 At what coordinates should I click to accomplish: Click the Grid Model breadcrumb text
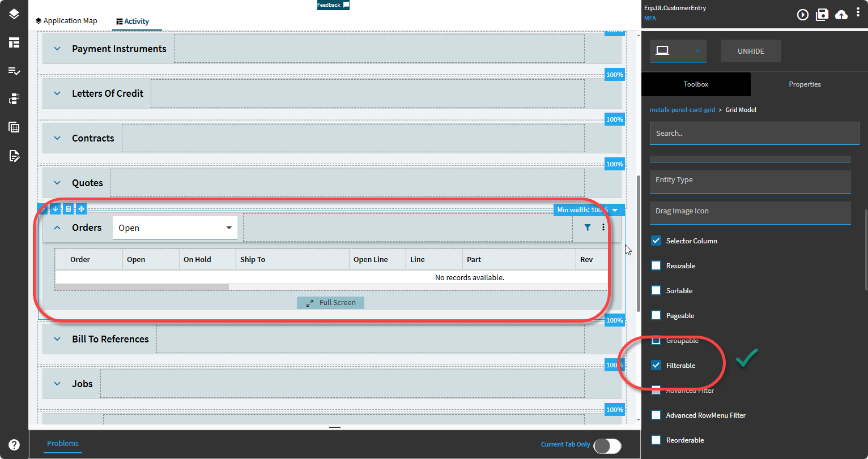741,110
